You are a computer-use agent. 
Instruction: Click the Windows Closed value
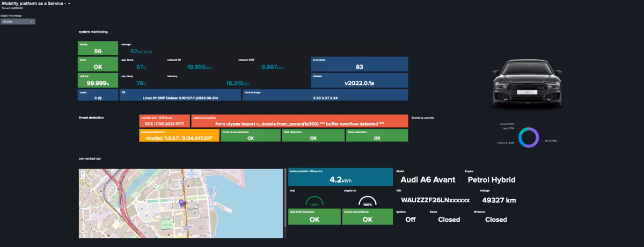[496, 219]
